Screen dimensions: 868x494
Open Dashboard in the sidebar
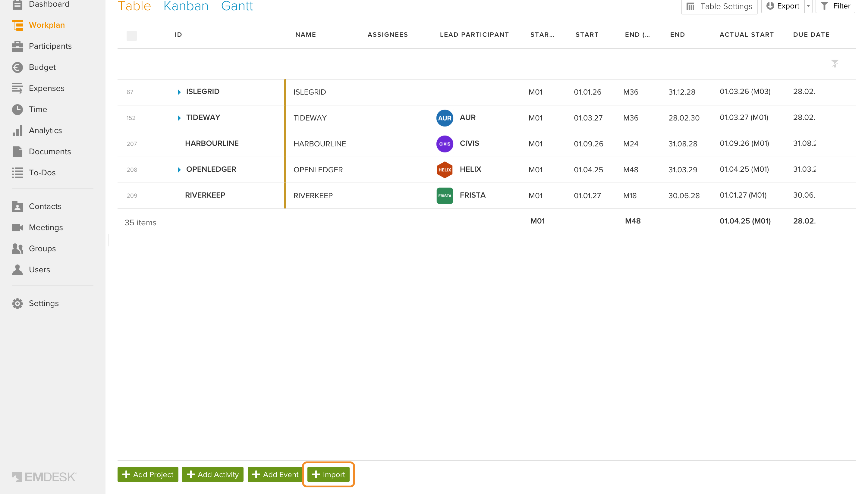49,4
